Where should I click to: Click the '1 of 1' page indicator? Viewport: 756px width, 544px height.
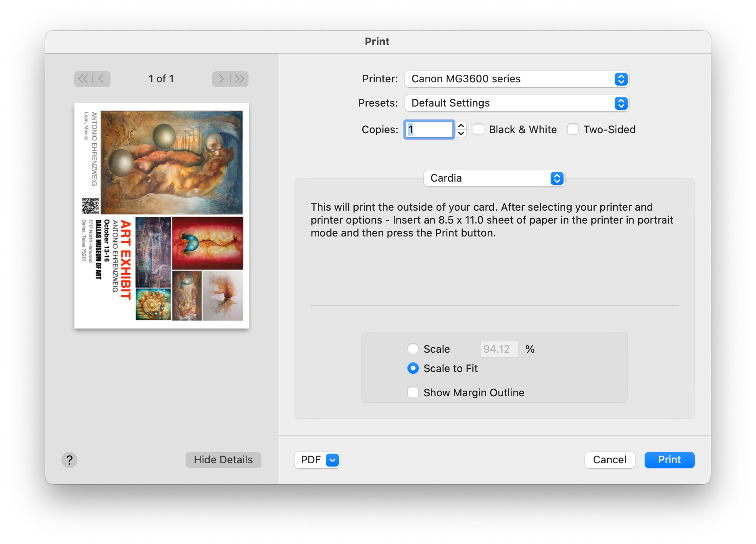[161, 79]
